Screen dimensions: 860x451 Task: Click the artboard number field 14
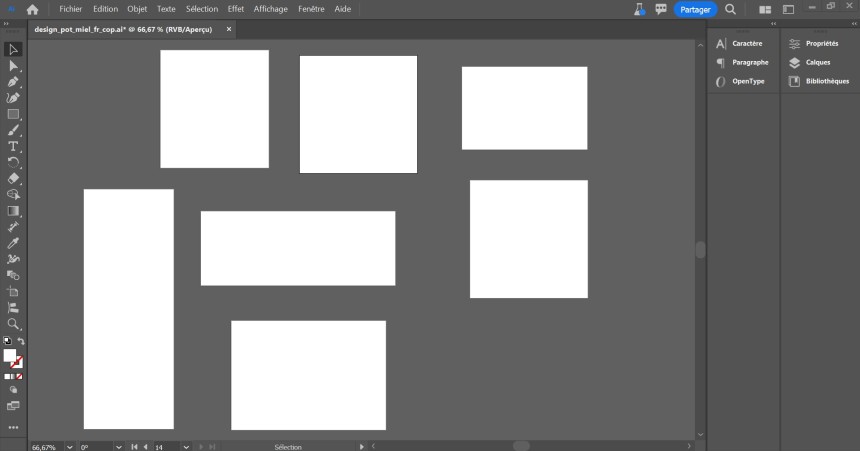[166, 447]
